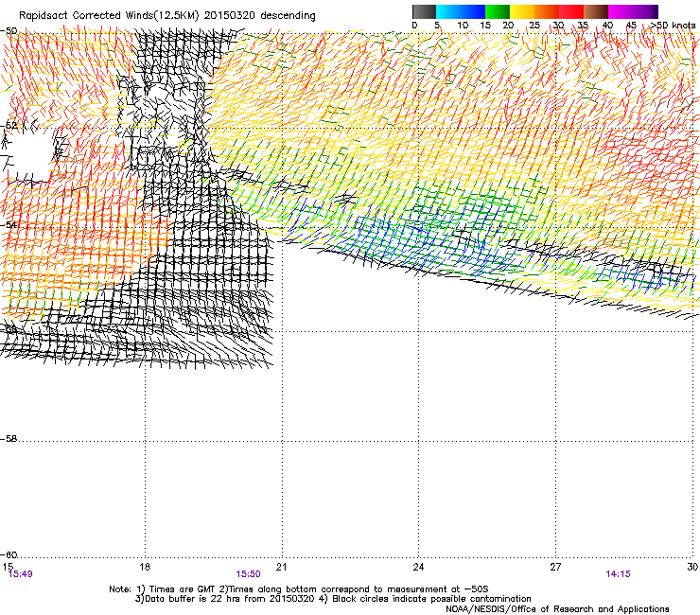Screen dimensions: 700x615
Task: Click the gray 0-5 knots legend color
Action: 424,11
